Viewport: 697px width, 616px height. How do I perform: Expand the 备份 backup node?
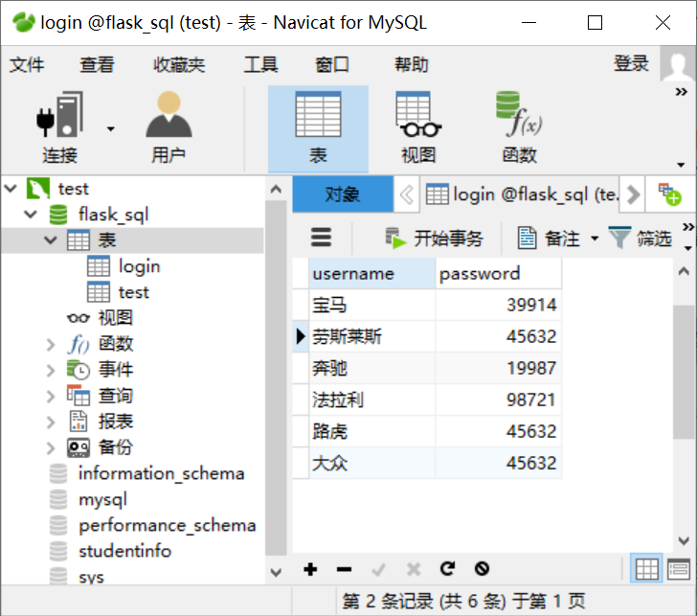(x=50, y=447)
